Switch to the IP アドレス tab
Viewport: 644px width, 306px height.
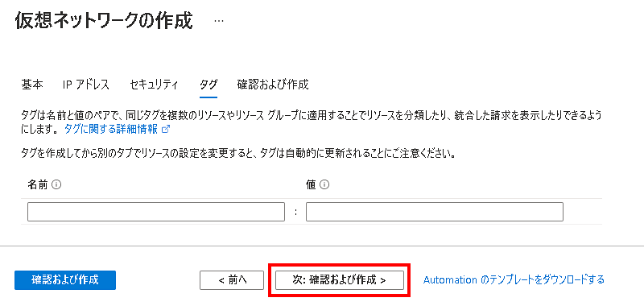click(86, 85)
